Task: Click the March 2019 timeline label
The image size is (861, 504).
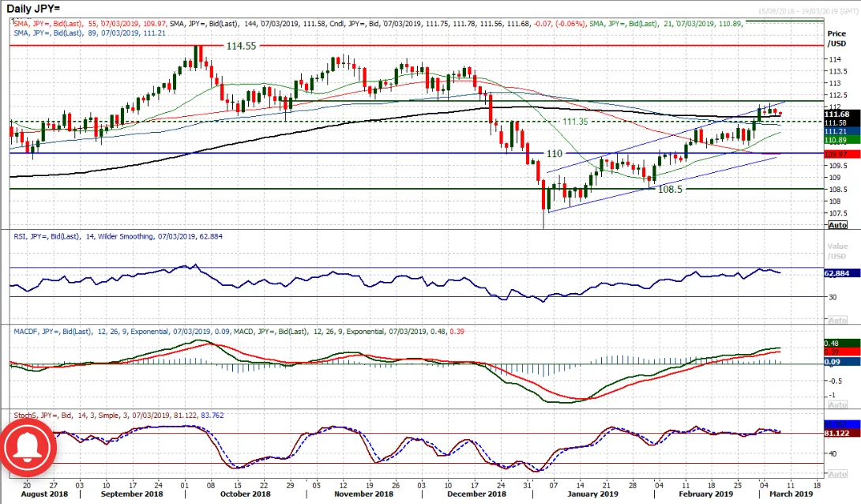Action: click(x=791, y=494)
